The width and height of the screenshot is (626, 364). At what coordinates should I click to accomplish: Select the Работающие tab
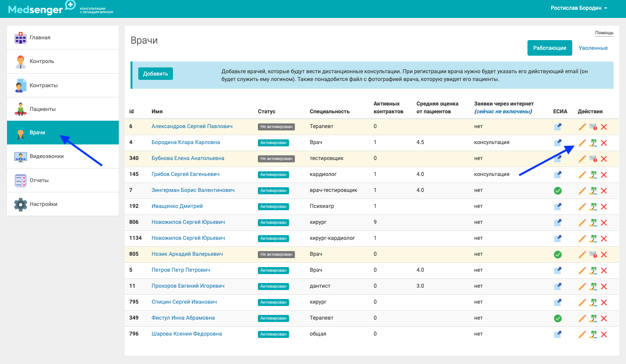549,48
